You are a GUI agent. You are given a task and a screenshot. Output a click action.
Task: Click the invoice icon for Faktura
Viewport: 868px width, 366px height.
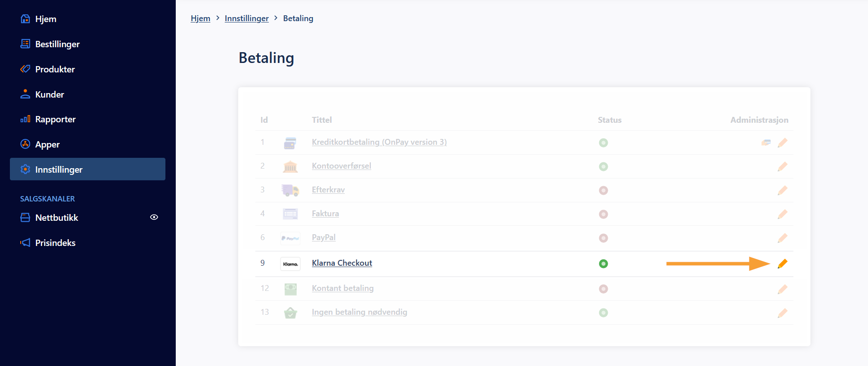coord(290,214)
